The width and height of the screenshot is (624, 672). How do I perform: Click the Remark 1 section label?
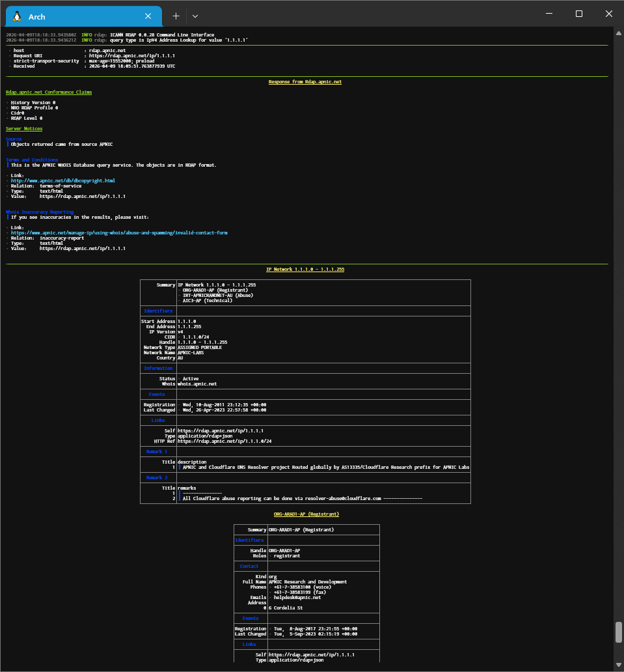156,452
